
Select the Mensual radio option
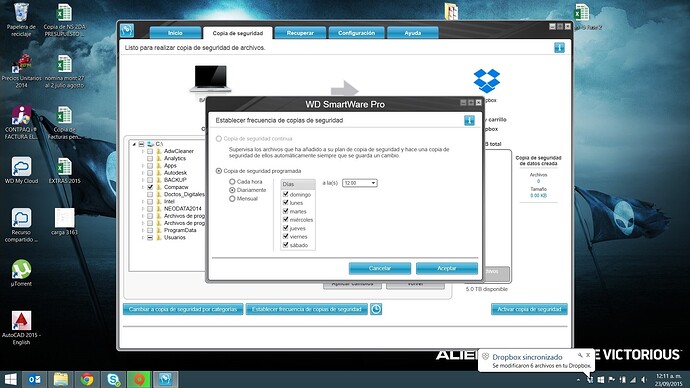232,199
